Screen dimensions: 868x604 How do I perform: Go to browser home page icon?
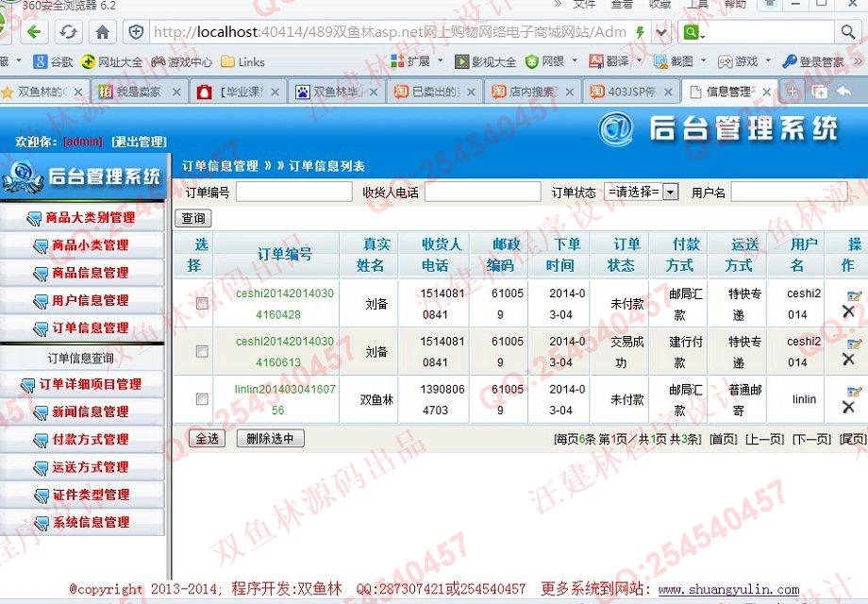[103, 32]
